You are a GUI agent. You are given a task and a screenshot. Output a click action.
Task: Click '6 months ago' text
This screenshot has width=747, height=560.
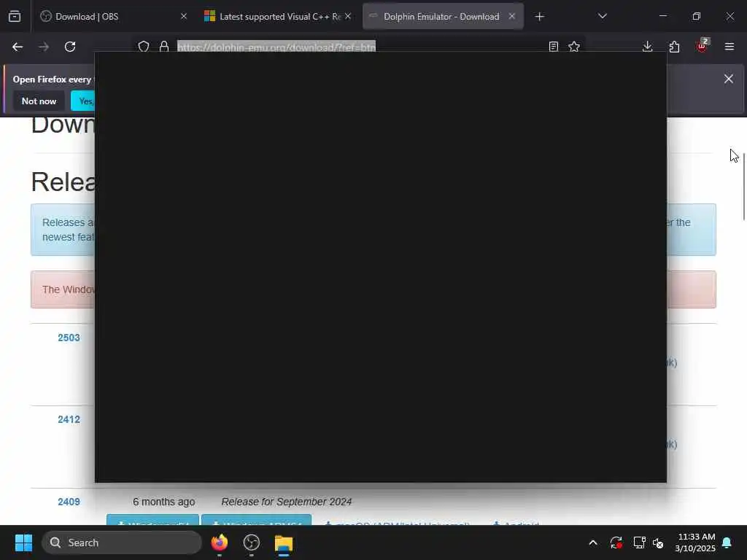pyautogui.click(x=164, y=502)
